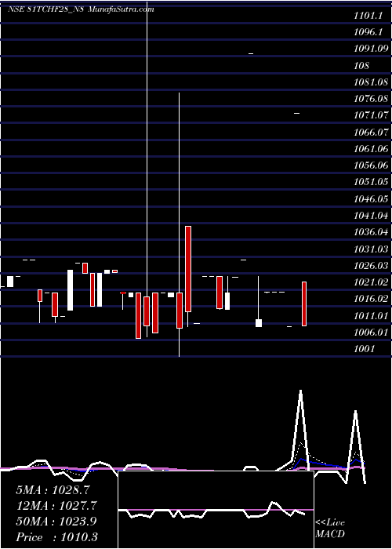Click the 1076.08 price axis label
The image size is (392, 549).
[x=371, y=99]
